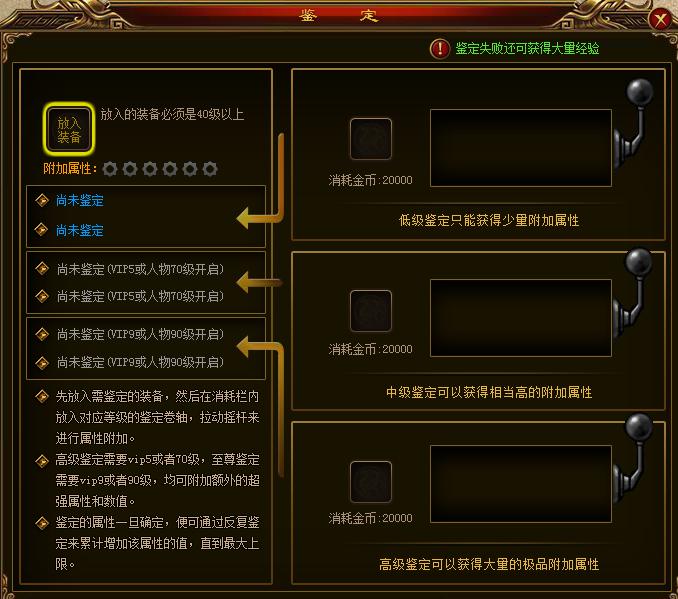This screenshot has width=678, height=599.
Task: Pull the mid-level appraisal lever
Action: click(634, 293)
